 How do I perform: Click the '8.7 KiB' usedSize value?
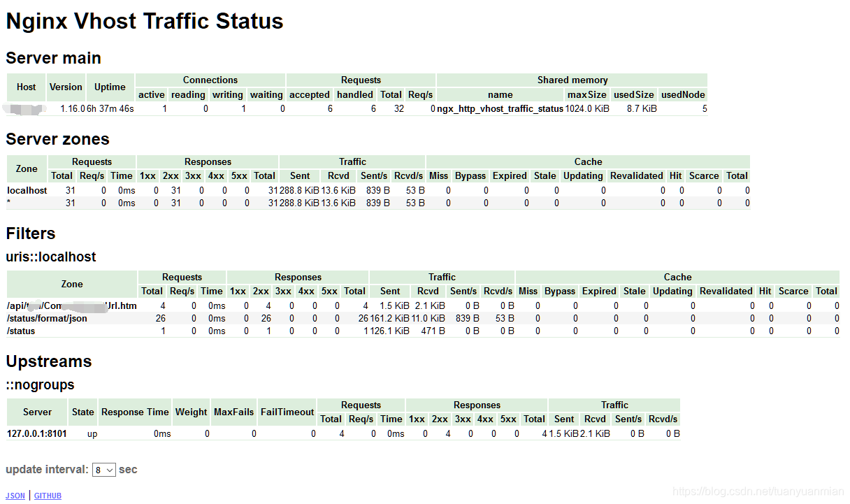click(x=642, y=109)
